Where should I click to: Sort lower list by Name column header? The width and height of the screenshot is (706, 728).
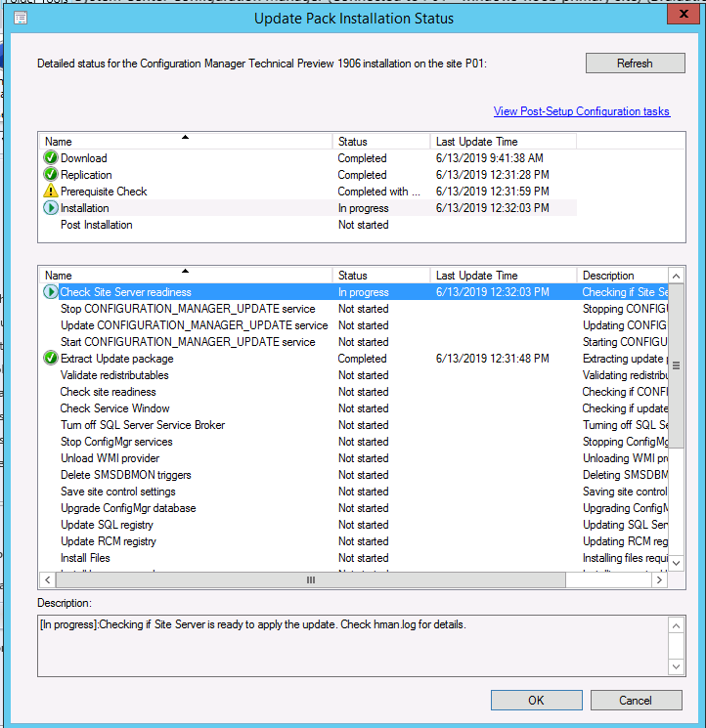186,276
